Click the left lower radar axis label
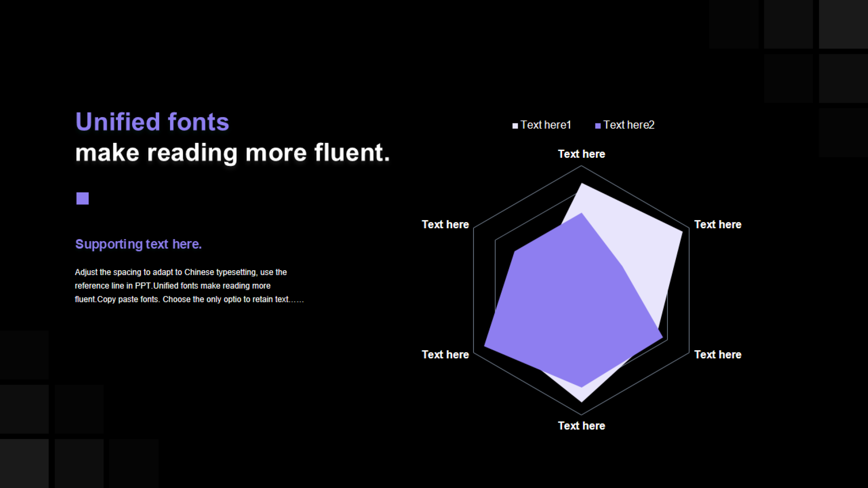The image size is (868, 488). coord(445,354)
